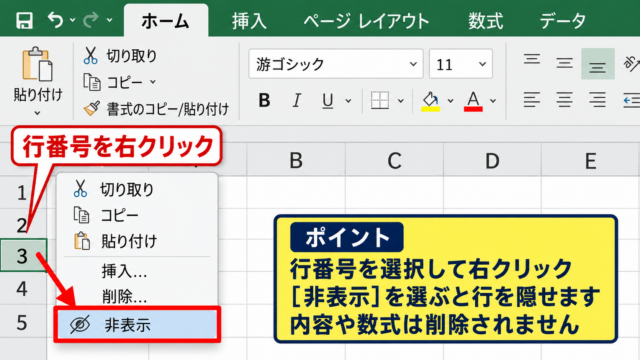This screenshot has width=640, height=360.
Task: Click the decrease indent icon
Action: 632,100
